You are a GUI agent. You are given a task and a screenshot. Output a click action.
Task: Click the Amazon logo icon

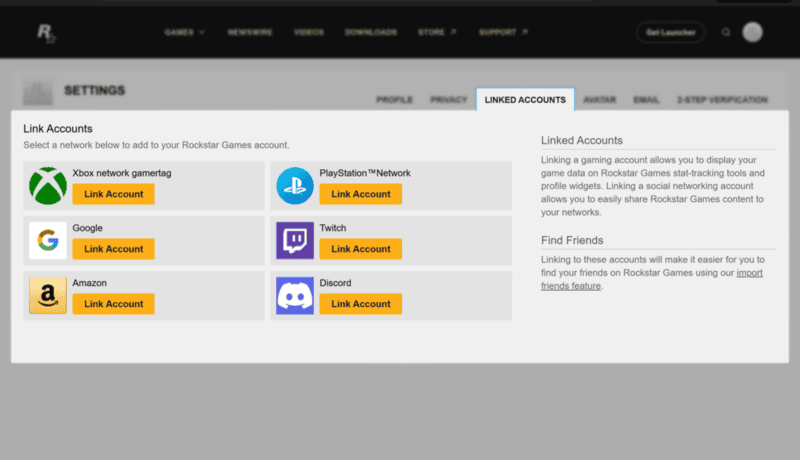point(47,295)
